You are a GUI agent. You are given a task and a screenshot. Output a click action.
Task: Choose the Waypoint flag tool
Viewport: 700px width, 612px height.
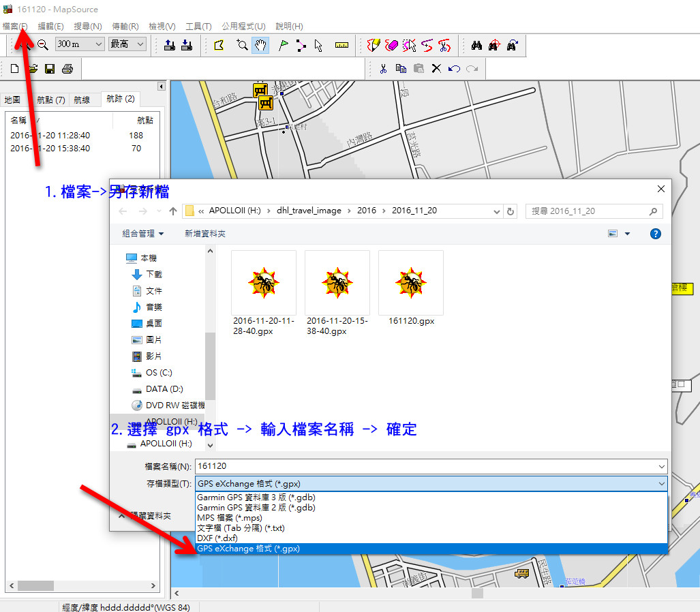point(283,45)
